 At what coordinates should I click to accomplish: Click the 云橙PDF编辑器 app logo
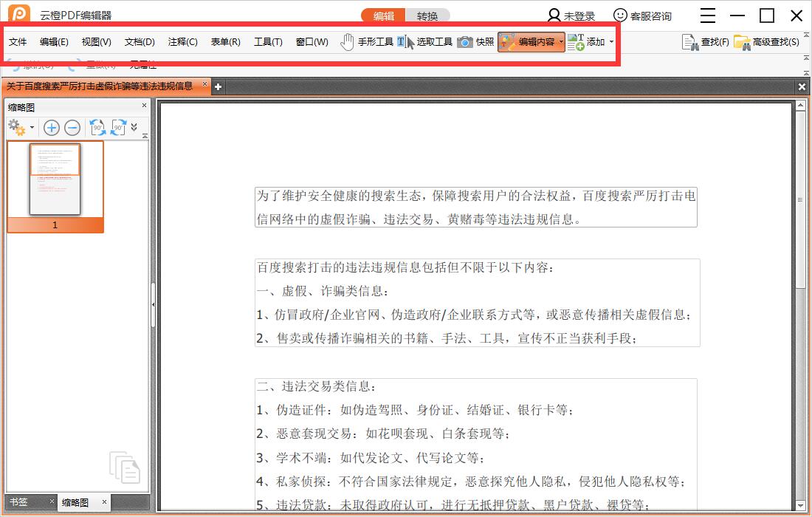click(x=19, y=13)
